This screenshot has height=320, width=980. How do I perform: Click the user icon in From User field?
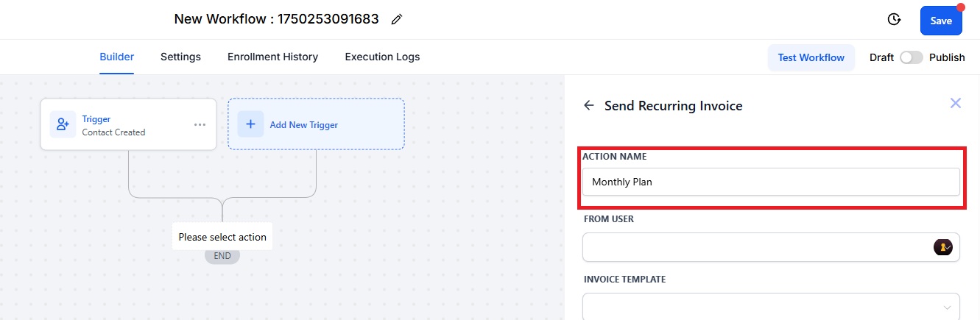[943, 247]
